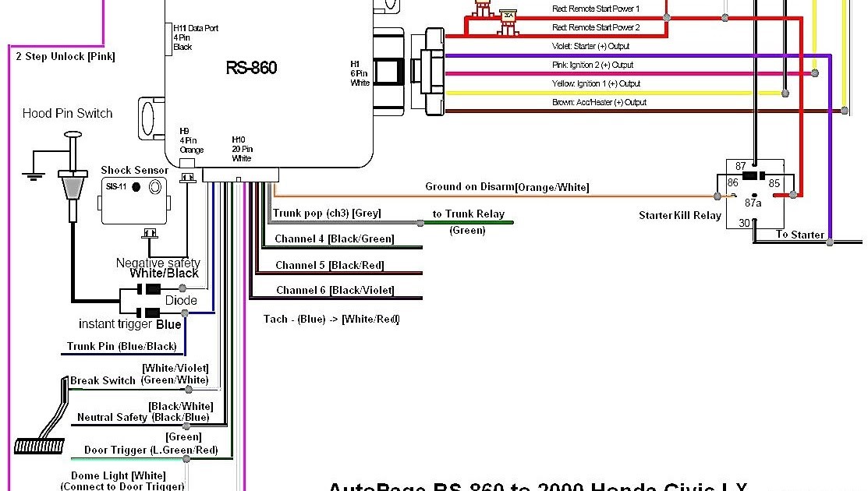Click the '2 Step Unlock [Pink]' label
The image size is (868, 491).
pos(66,56)
